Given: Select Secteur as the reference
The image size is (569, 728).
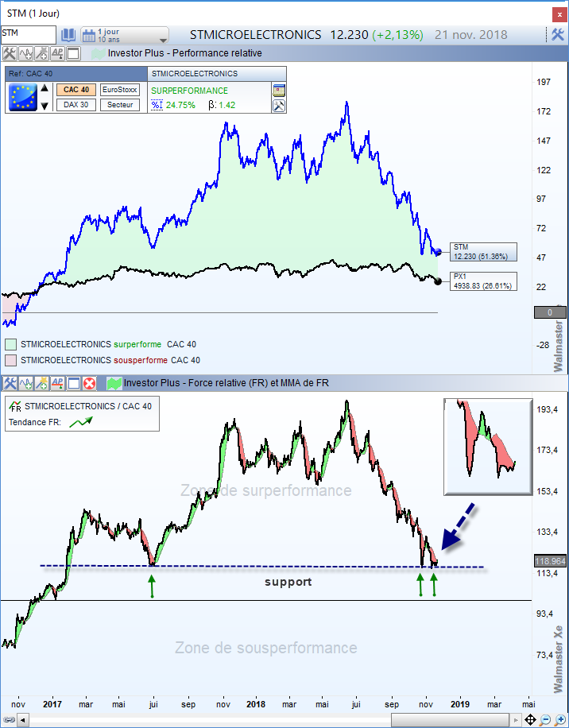Looking at the screenshot, I should tap(120, 105).
